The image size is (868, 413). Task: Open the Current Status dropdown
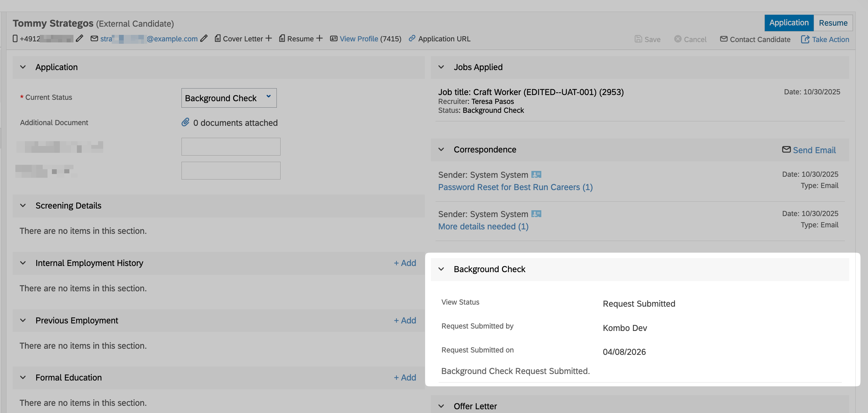[x=229, y=98]
